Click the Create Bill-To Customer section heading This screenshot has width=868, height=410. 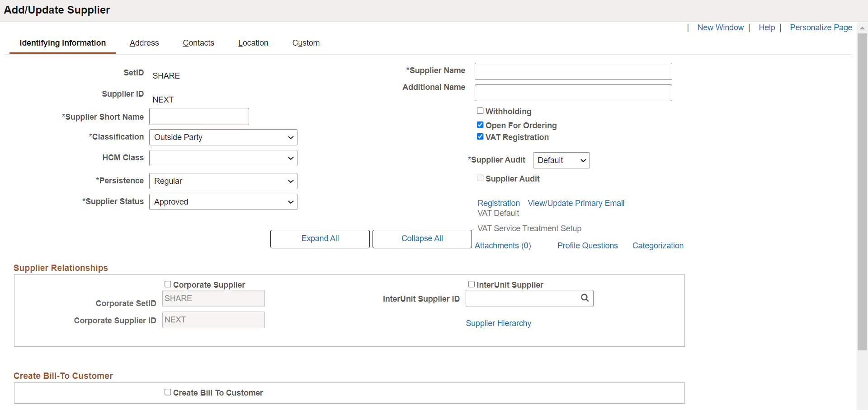coord(63,376)
